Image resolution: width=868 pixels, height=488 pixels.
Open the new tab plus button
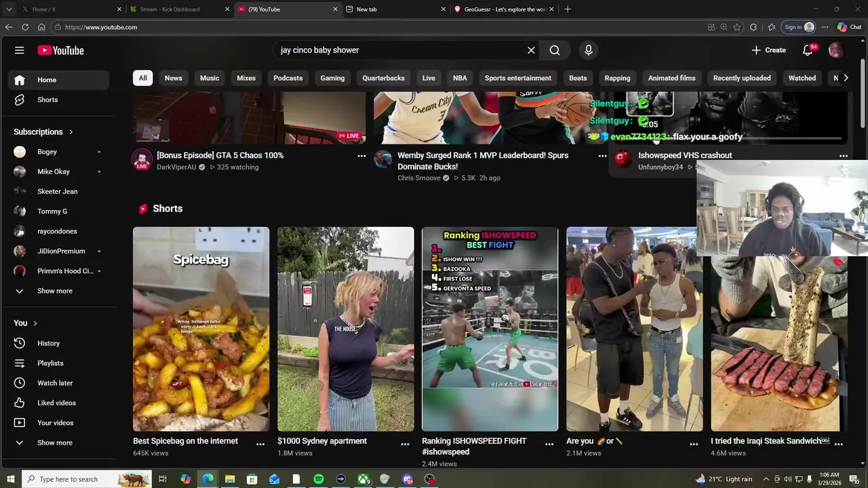pos(568,9)
